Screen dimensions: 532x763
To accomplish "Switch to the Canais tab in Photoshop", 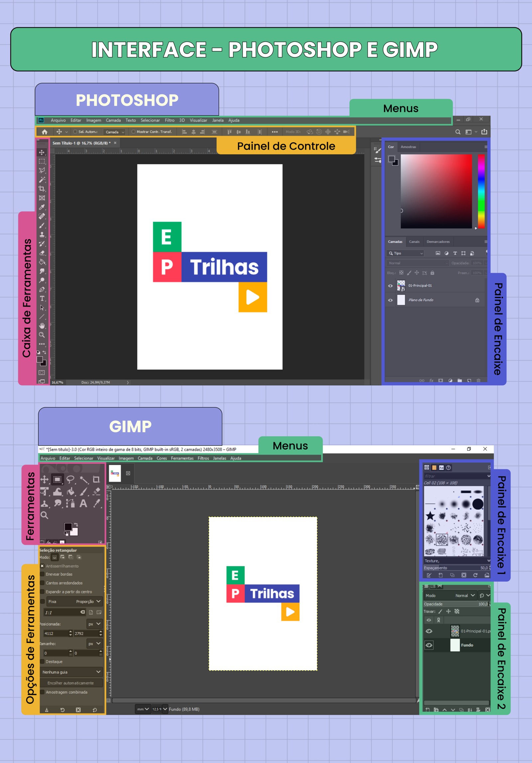I will click(414, 242).
